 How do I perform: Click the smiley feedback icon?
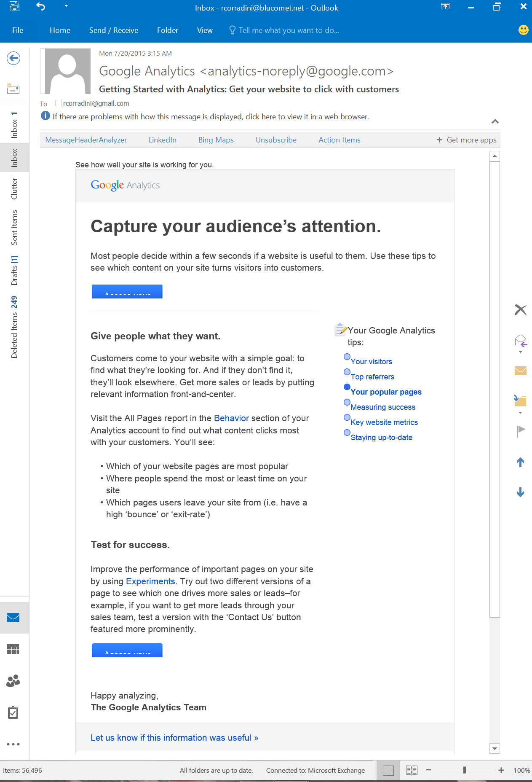[x=523, y=30]
